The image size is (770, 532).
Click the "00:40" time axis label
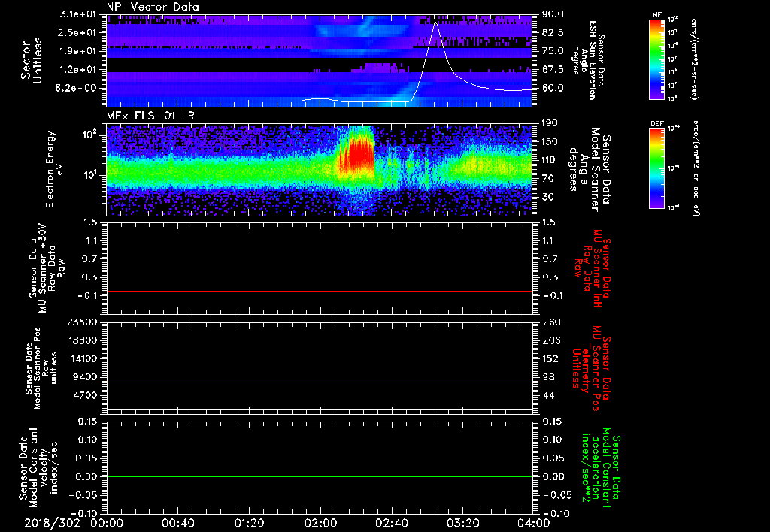tap(177, 523)
